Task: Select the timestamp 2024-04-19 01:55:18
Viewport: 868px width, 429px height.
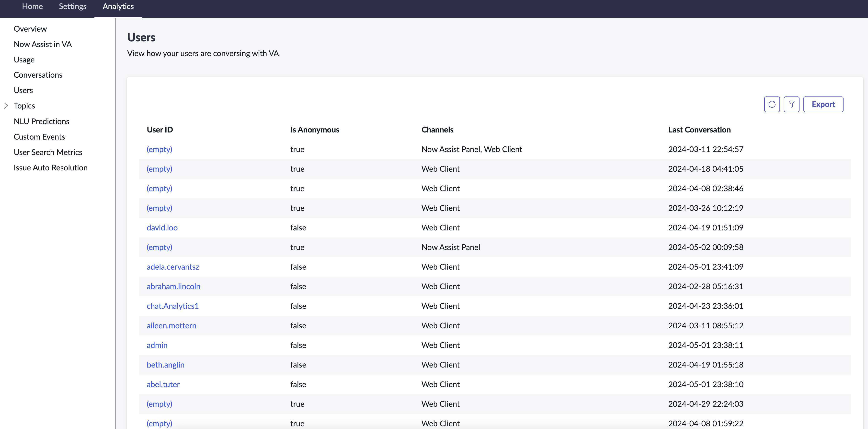Action: pyautogui.click(x=706, y=365)
